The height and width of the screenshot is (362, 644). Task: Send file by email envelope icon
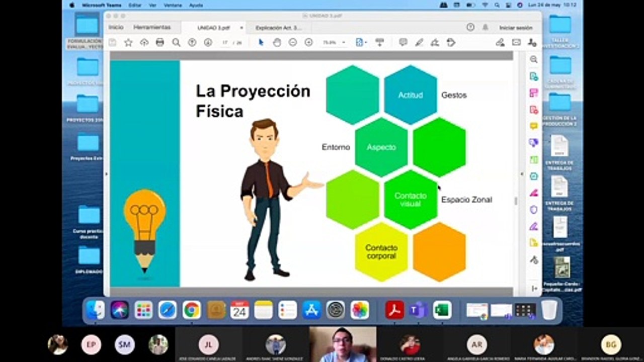tap(516, 43)
